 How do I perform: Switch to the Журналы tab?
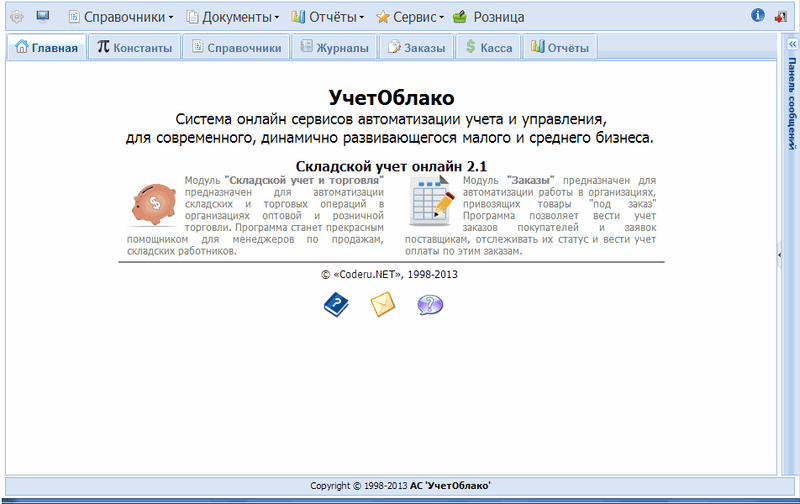pyautogui.click(x=334, y=47)
